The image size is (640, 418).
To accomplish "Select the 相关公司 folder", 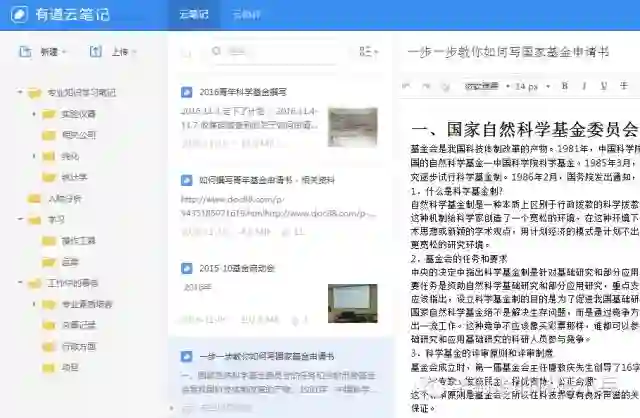I will pyautogui.click(x=79, y=135).
